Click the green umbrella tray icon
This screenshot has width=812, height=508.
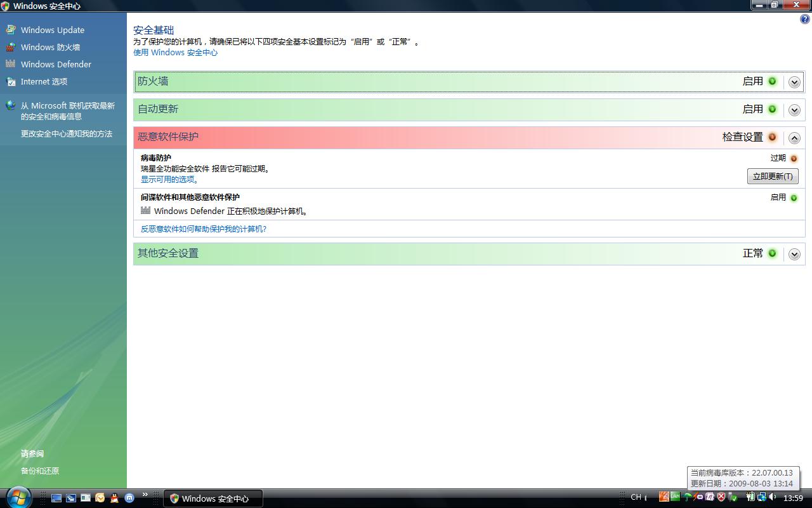687,497
